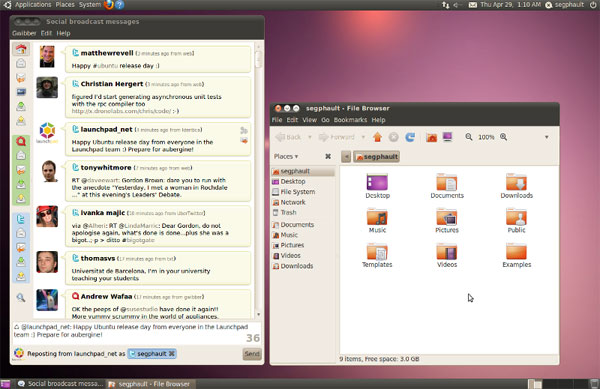Click the segphault path bar button

[x=377, y=156]
